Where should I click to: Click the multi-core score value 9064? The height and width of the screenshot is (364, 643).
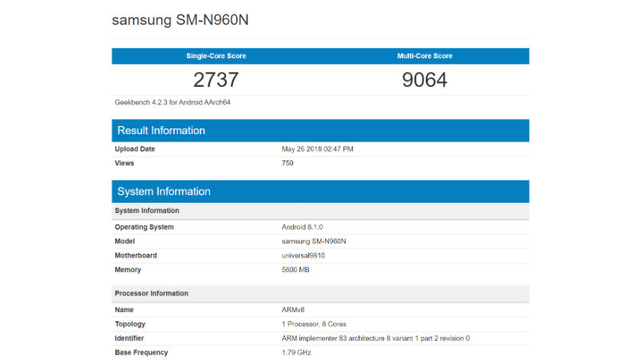[x=424, y=80]
